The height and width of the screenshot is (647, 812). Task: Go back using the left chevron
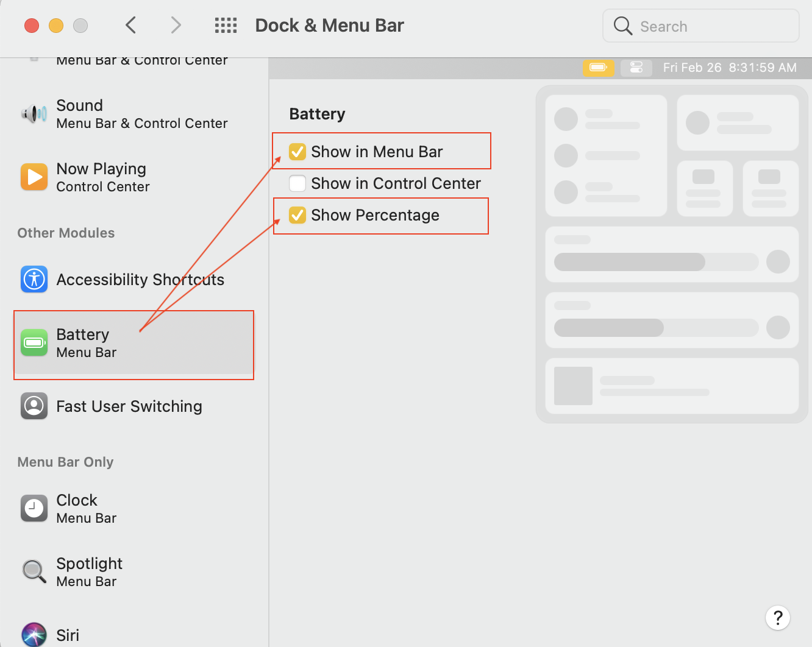(130, 26)
